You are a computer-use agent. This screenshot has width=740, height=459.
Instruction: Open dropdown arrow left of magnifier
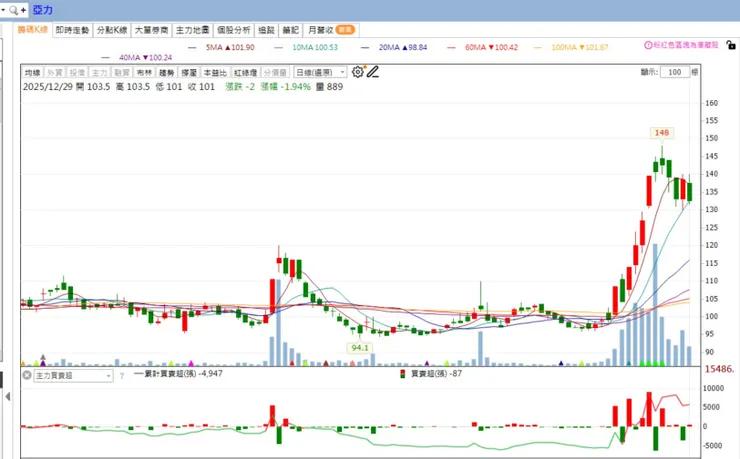tap(3, 10)
